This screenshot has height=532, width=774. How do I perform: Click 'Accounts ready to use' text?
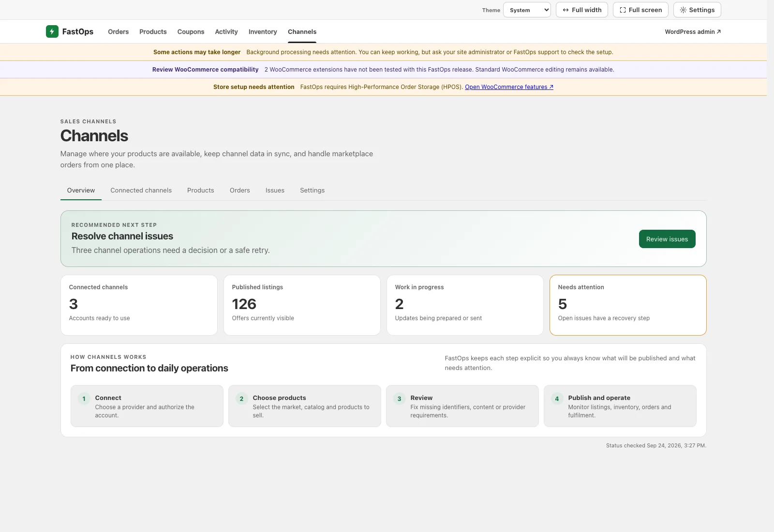pos(99,318)
